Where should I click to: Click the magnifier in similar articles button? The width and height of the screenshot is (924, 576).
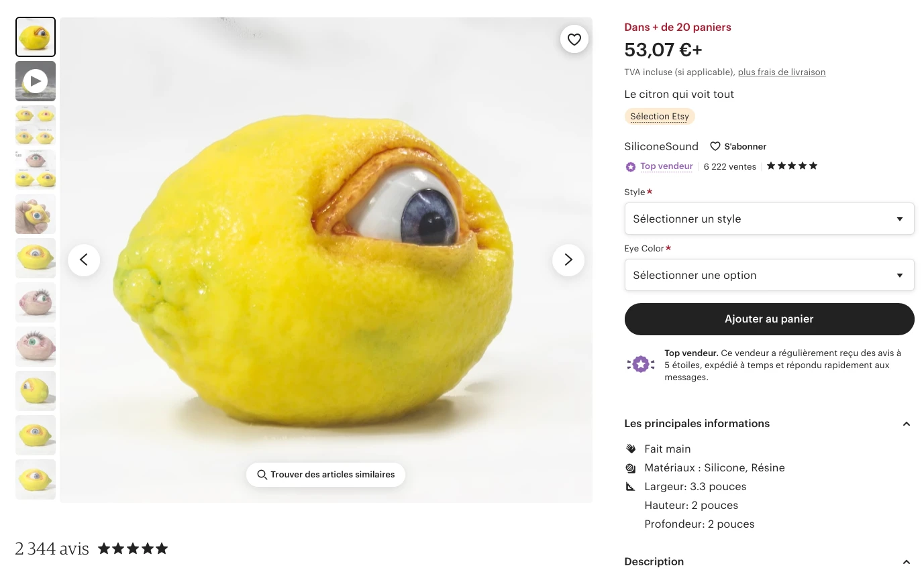coord(262,475)
